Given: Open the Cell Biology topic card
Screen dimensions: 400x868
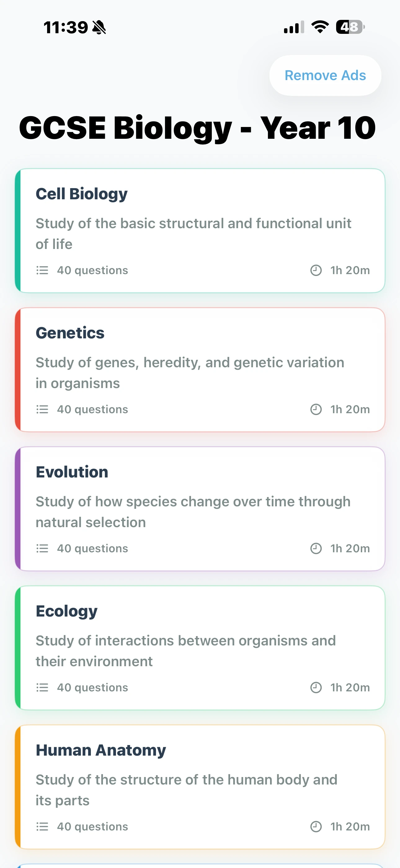Looking at the screenshot, I should click(x=200, y=231).
